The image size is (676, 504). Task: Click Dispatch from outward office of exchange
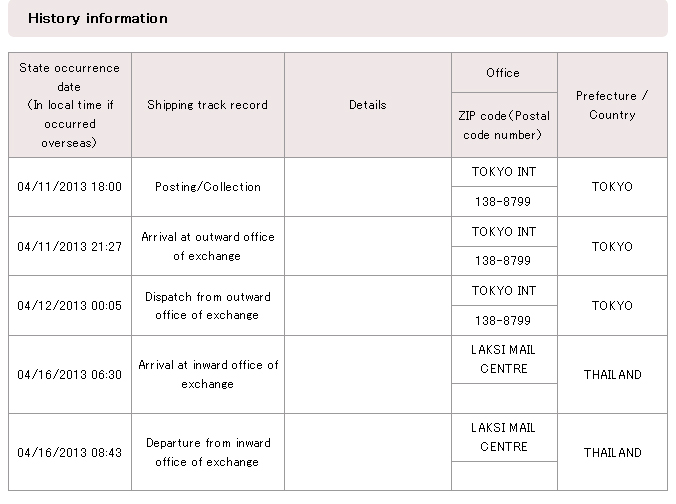tap(207, 305)
